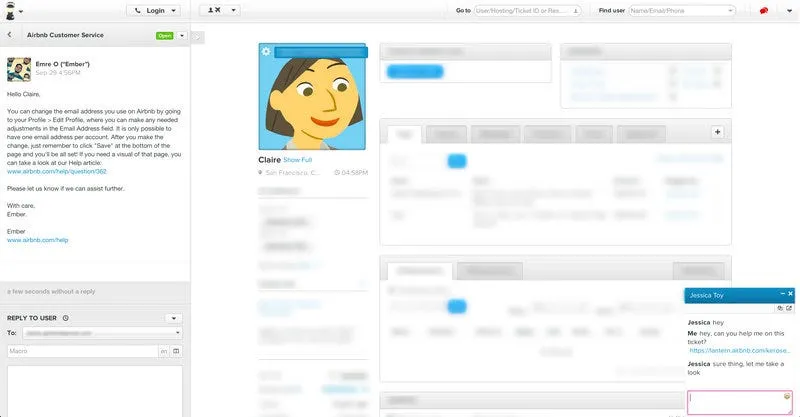Click the plus button to add a tab

[x=717, y=132]
